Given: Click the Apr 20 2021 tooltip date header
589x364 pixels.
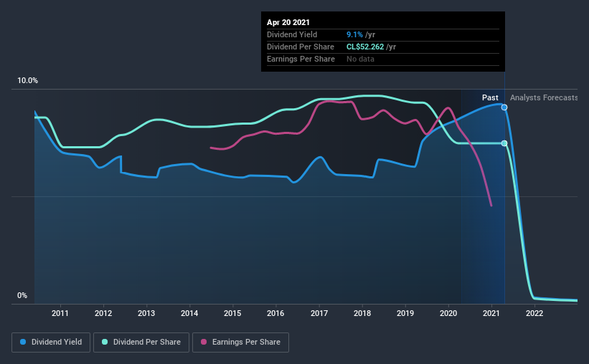Looking at the screenshot, I should click(288, 22).
